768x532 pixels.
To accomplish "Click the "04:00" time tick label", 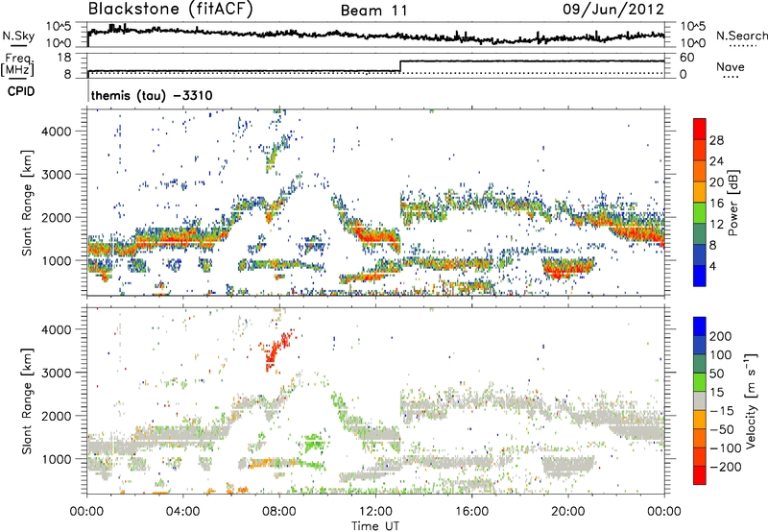I will point(182,512).
